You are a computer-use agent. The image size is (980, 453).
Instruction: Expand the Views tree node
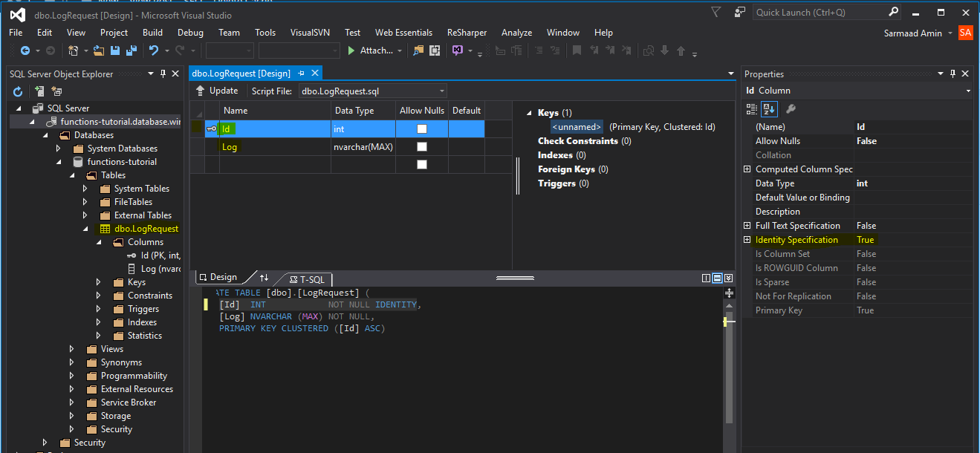coord(72,349)
